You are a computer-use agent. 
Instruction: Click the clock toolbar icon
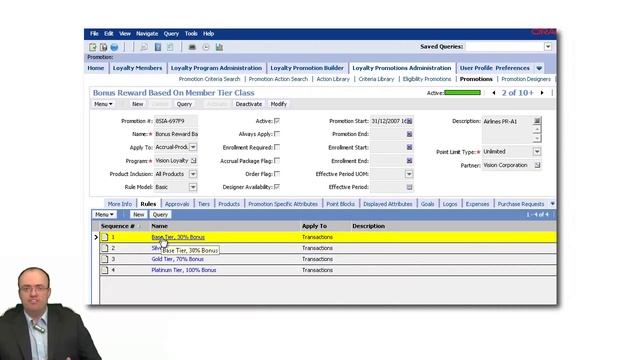pyautogui.click(x=206, y=47)
